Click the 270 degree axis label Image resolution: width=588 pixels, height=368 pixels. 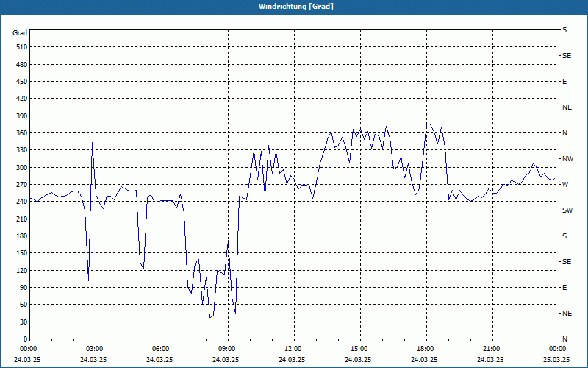coord(21,185)
